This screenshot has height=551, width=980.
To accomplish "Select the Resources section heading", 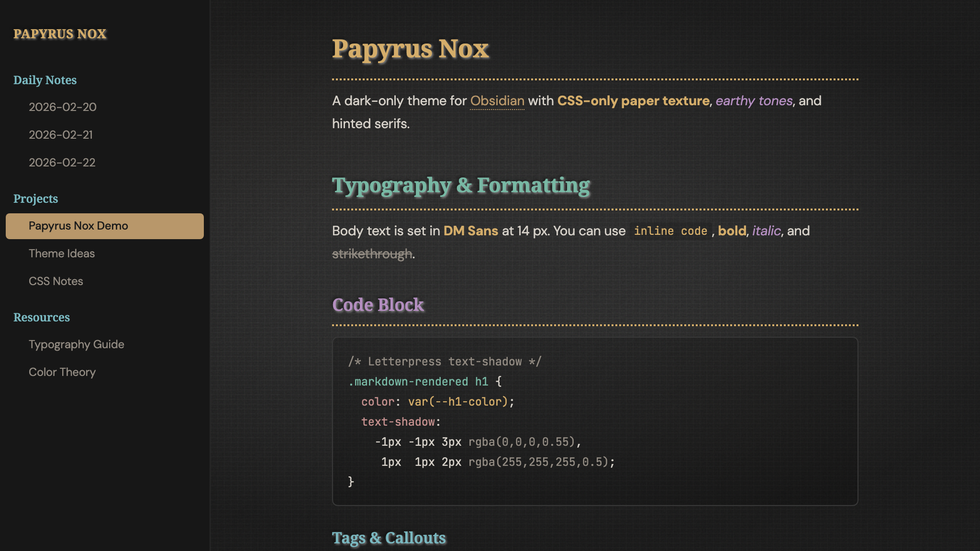I will 42,317.
